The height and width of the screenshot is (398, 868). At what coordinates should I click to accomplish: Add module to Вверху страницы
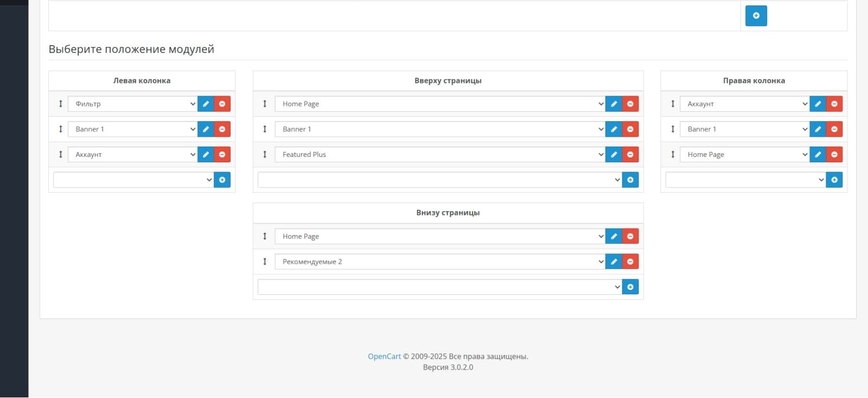click(630, 180)
